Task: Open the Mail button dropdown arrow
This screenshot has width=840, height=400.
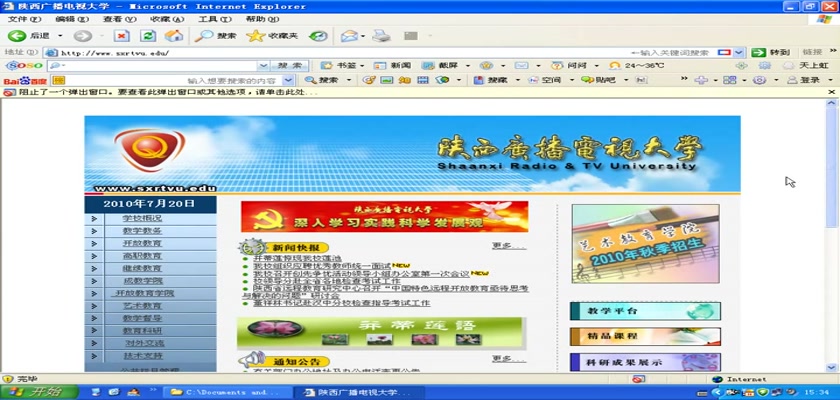Action: tap(363, 36)
